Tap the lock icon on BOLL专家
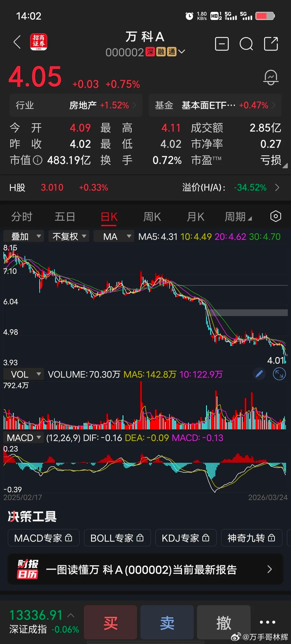Screen dimensions: 291x644 tap(140, 538)
